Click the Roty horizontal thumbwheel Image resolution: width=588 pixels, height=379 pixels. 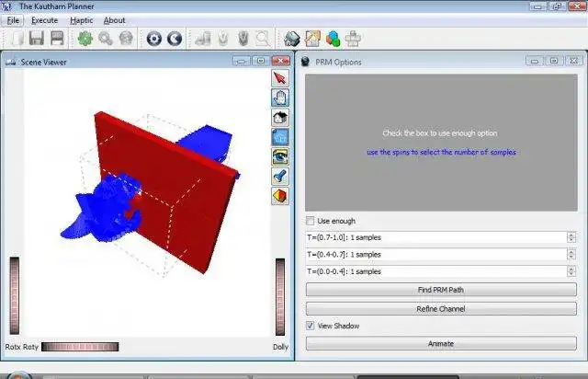tap(80, 347)
